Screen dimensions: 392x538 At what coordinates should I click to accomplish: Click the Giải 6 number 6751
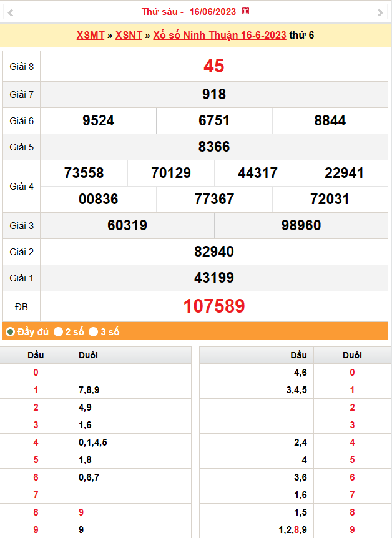click(x=214, y=121)
